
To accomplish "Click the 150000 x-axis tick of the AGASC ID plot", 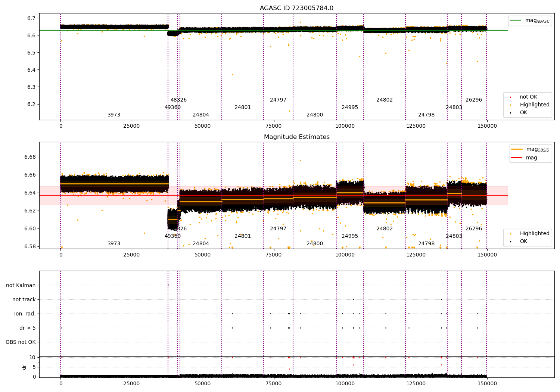I will (x=487, y=126).
